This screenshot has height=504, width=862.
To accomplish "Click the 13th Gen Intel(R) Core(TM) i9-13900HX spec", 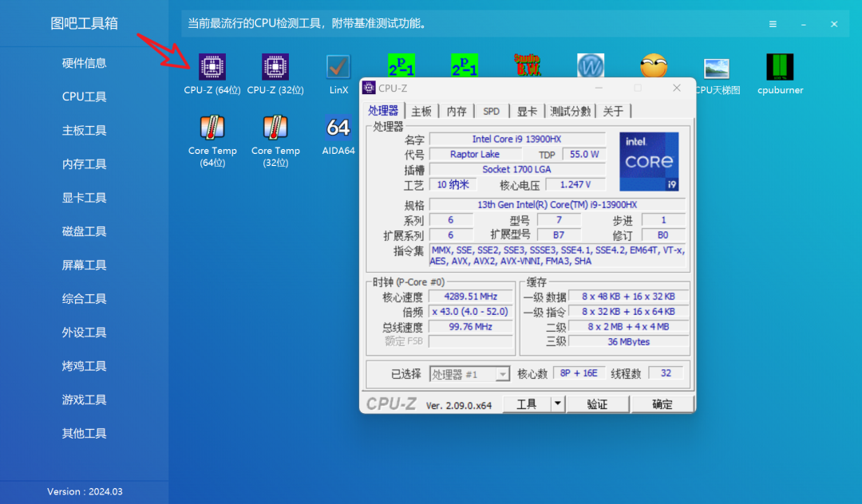I will pos(557,205).
